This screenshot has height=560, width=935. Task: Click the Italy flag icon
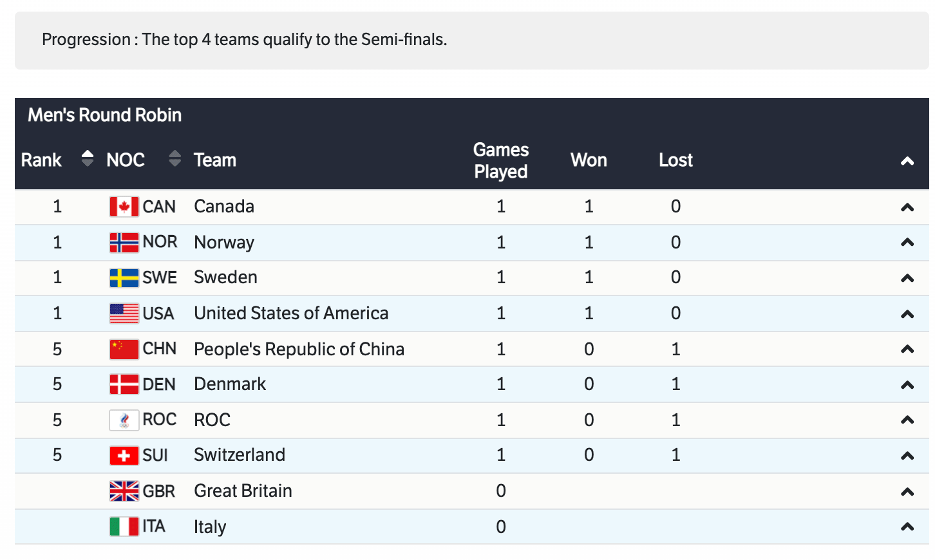pos(124,527)
